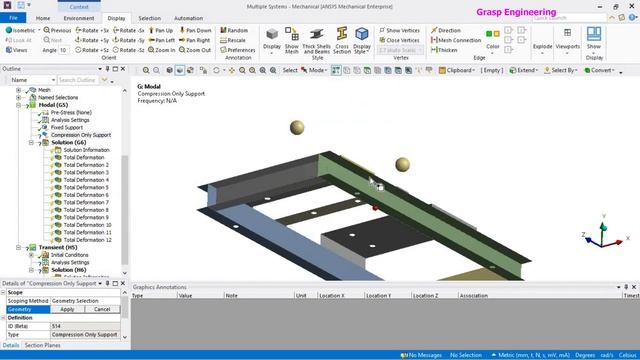The image size is (640, 360).
Task: Click Scoping Method Geometry Selection field
Action: tap(85, 301)
